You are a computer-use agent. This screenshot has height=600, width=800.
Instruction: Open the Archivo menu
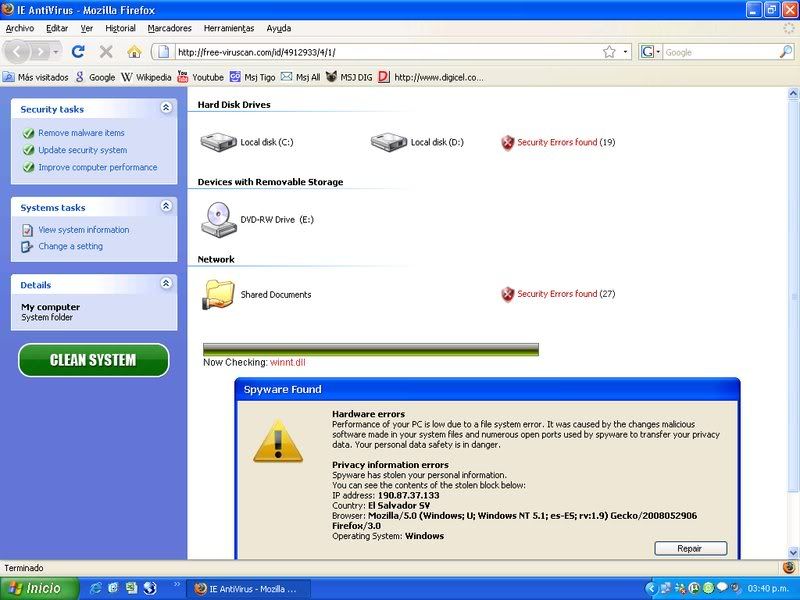[x=20, y=28]
